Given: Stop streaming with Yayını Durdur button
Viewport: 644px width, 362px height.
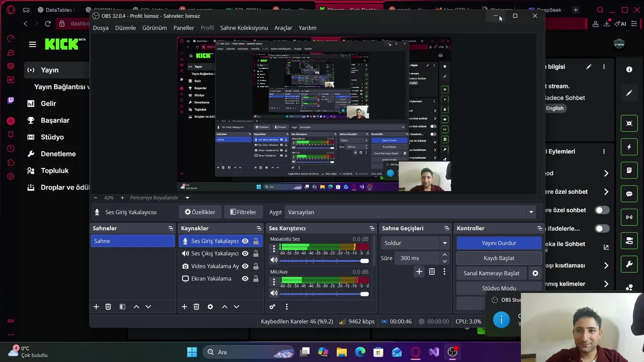Looking at the screenshot, I should 499,243.
